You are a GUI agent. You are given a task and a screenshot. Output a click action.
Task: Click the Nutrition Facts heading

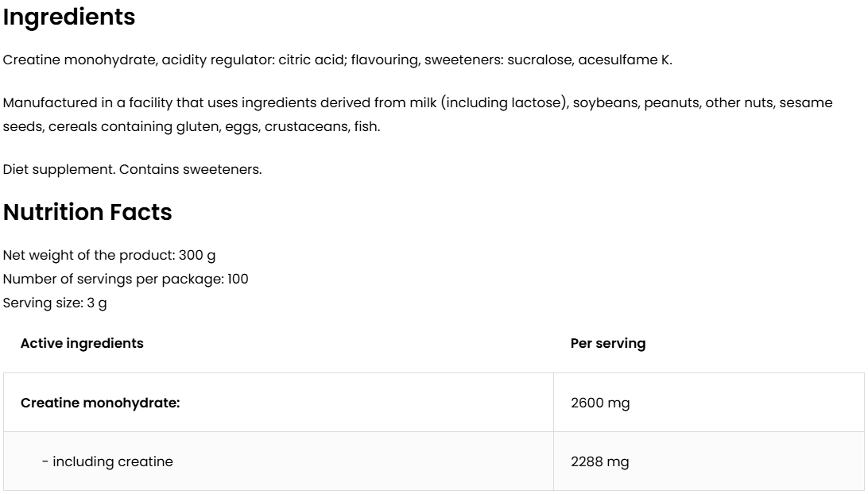(x=87, y=213)
